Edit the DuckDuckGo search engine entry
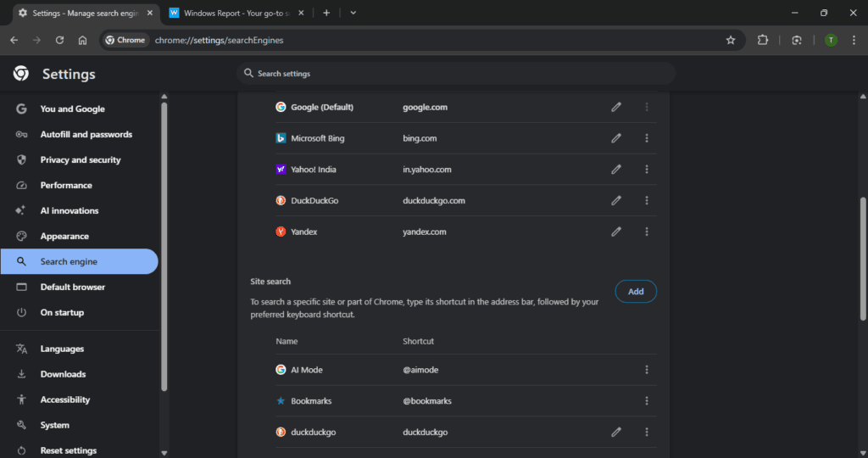This screenshot has width=868, height=458. coord(616,200)
